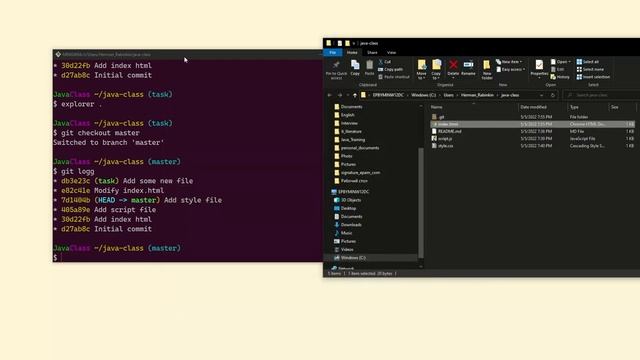
Task: Open Properties via the checkmark icon
Action: pos(539,65)
